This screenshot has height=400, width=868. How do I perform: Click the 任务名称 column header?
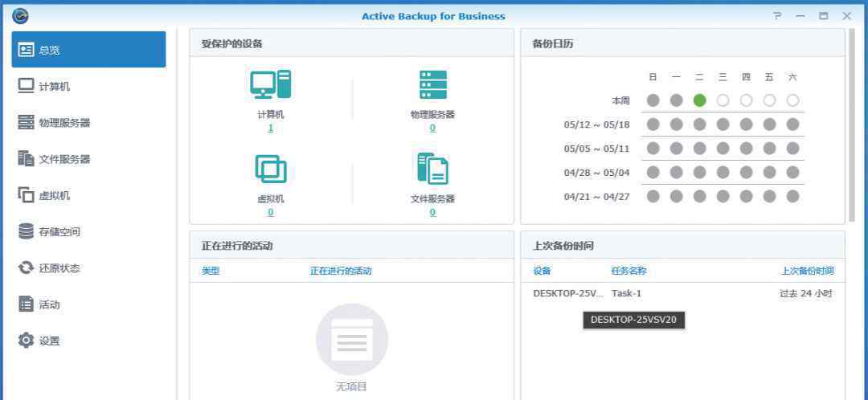pos(628,271)
